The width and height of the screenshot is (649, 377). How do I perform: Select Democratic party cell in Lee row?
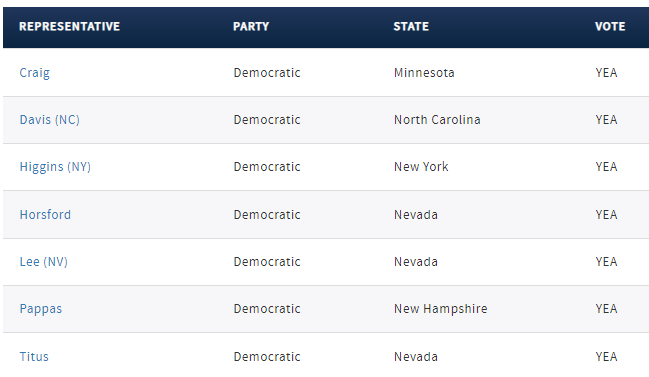[x=267, y=262]
